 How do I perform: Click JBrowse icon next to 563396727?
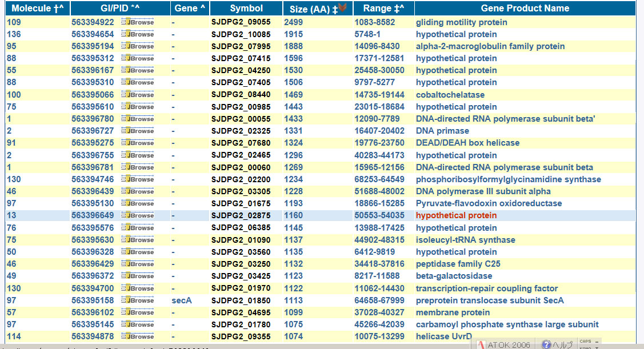(137, 131)
